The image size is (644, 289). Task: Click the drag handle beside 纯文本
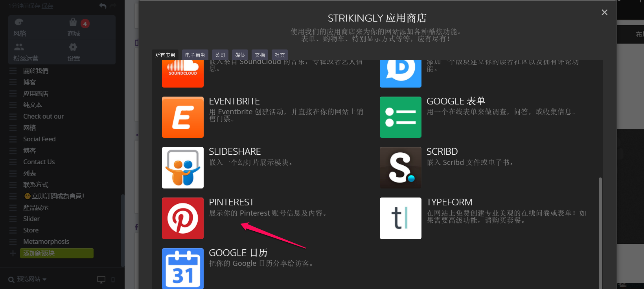tap(13, 105)
